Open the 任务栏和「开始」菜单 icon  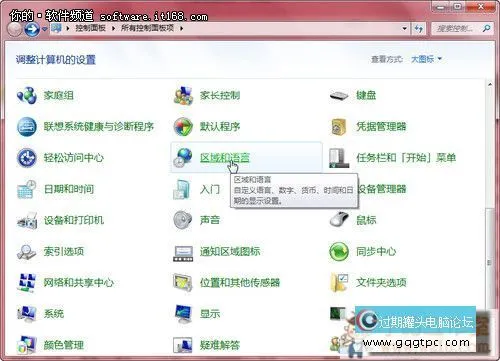pyautogui.click(x=339, y=158)
